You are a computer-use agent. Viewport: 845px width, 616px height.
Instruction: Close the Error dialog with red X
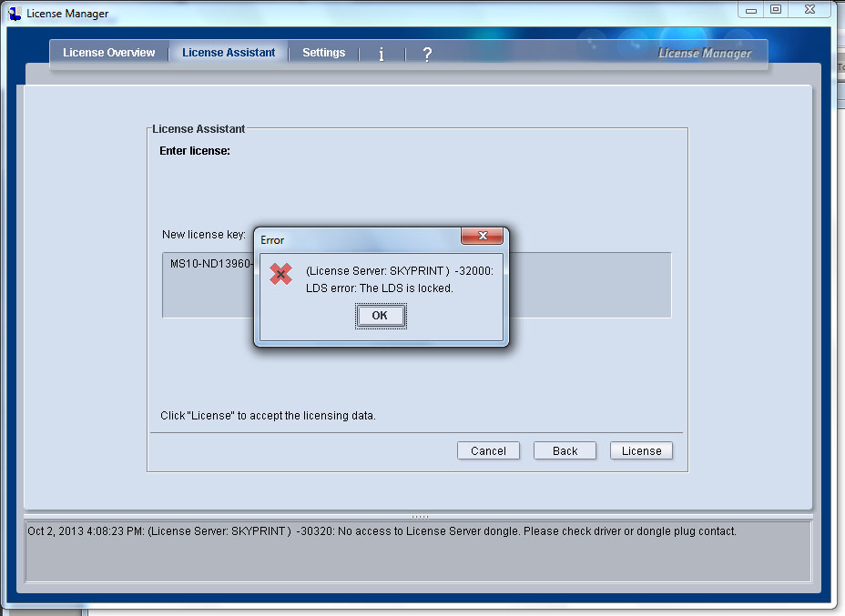[x=483, y=236]
